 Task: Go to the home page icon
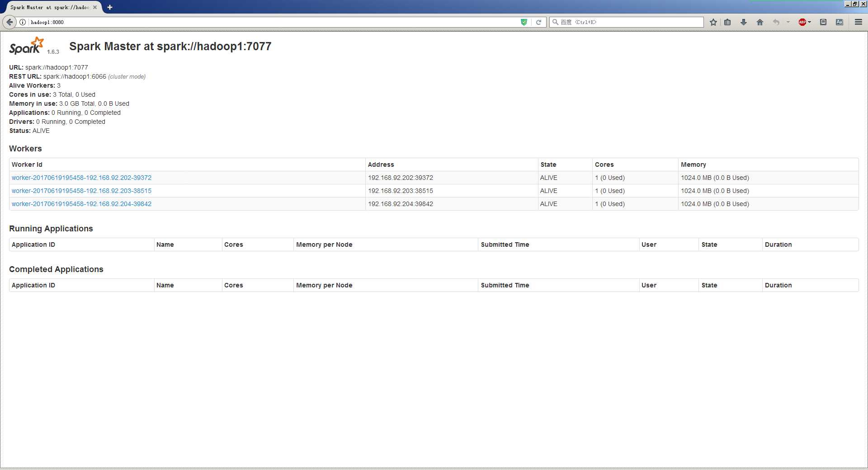point(760,22)
